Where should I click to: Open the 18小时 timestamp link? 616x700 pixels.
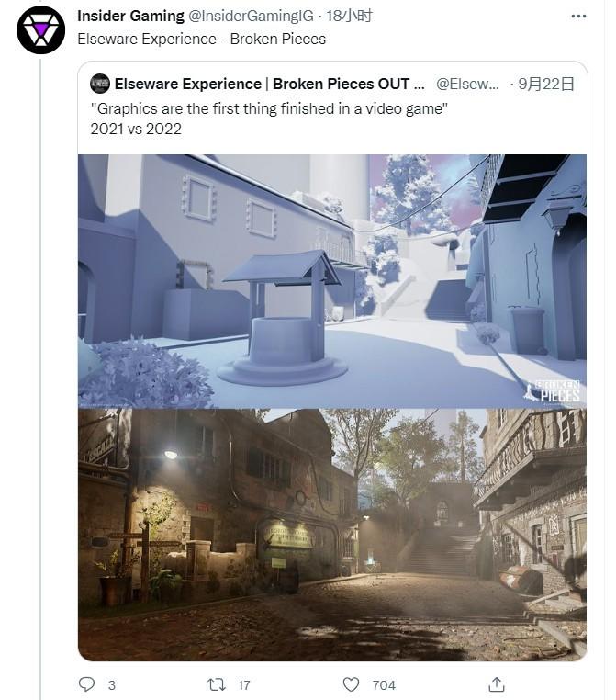[x=349, y=16]
